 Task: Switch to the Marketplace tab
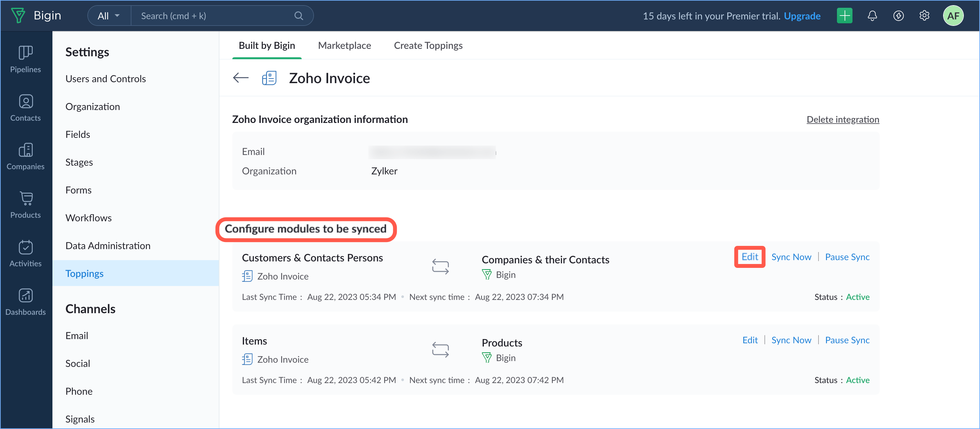[x=344, y=46]
